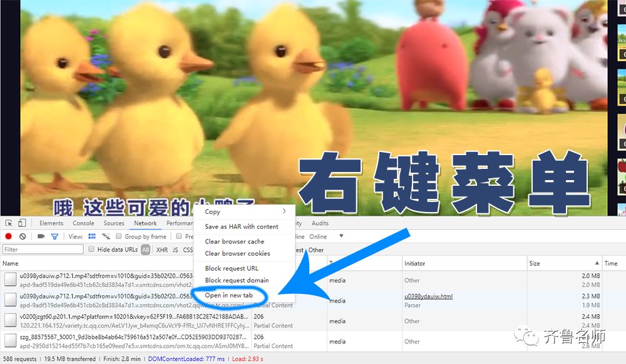Open the Online throttling dropdown
Screen dimensions: 626x364
tap(326, 236)
